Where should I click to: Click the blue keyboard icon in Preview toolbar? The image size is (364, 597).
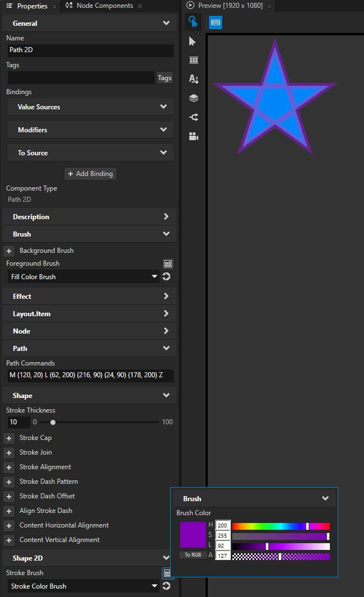pos(216,22)
